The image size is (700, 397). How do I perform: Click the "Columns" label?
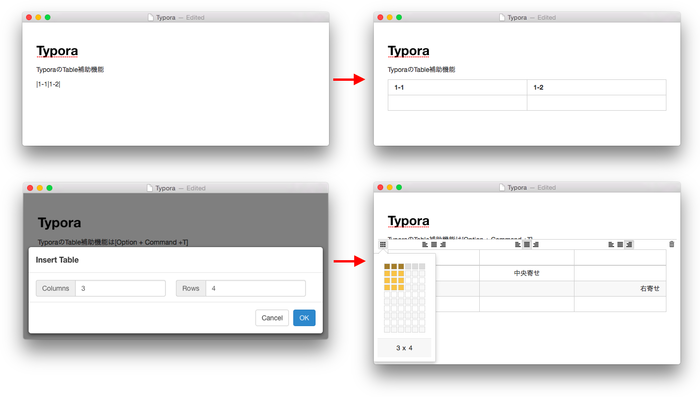55,288
